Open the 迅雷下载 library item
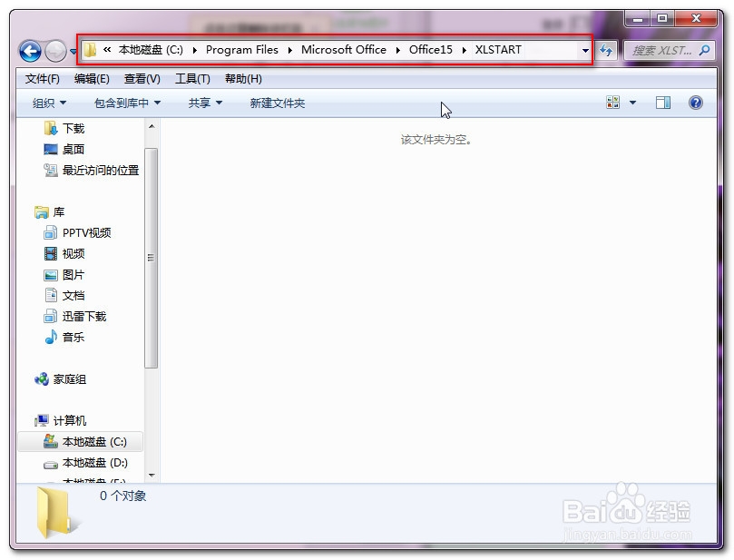Image resolution: width=734 pixels, height=560 pixels. [x=76, y=318]
